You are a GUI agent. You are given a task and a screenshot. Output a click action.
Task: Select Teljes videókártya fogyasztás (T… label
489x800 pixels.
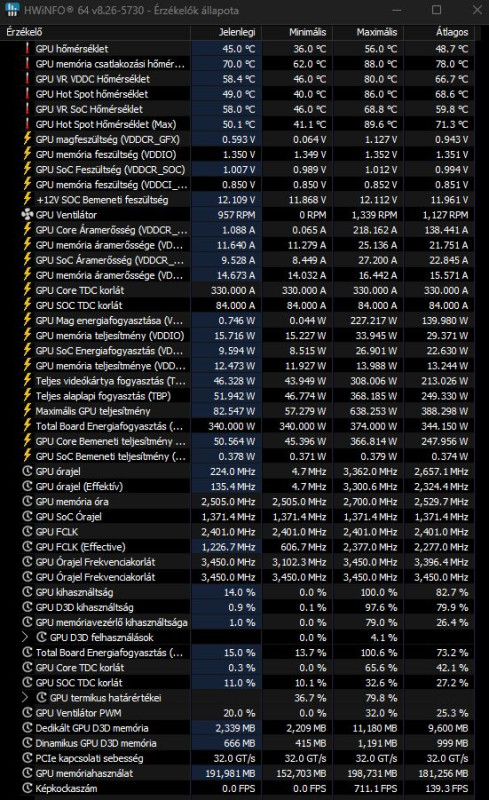pos(111,381)
